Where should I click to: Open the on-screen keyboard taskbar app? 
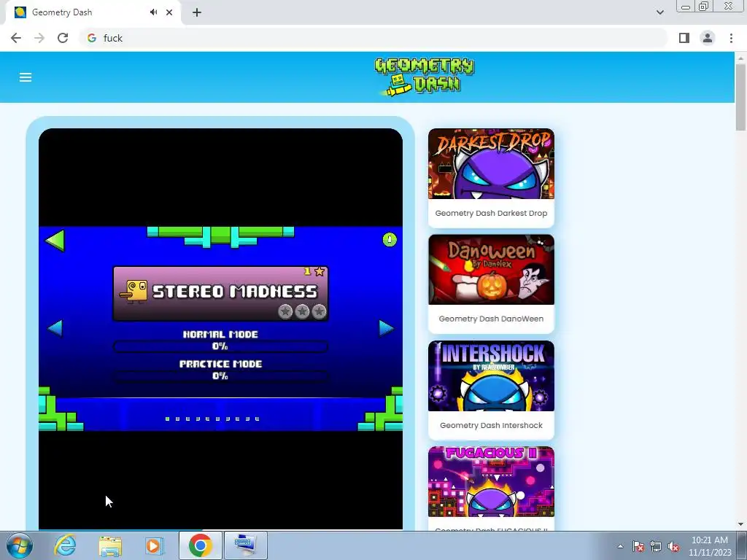(245, 545)
